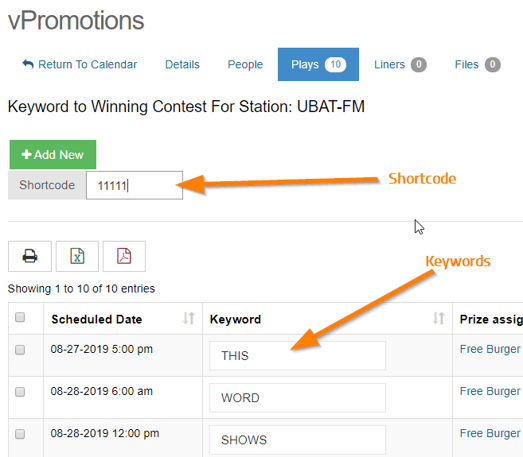Select the Plays tab
Screen dimensions: 523x457
point(318,64)
